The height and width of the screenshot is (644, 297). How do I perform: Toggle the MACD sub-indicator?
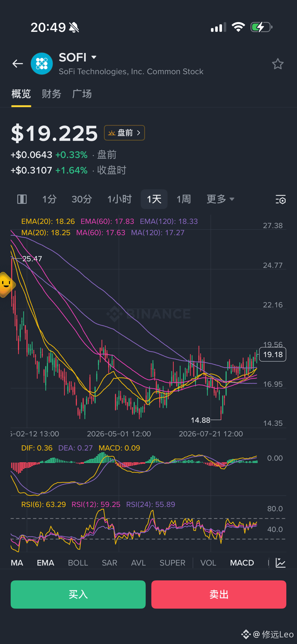(242, 563)
